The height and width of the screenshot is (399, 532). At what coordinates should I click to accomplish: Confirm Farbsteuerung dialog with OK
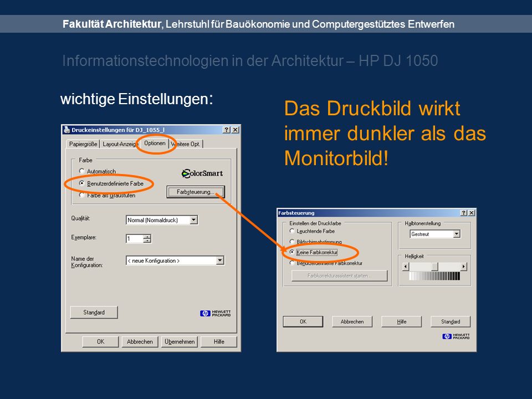[303, 321]
